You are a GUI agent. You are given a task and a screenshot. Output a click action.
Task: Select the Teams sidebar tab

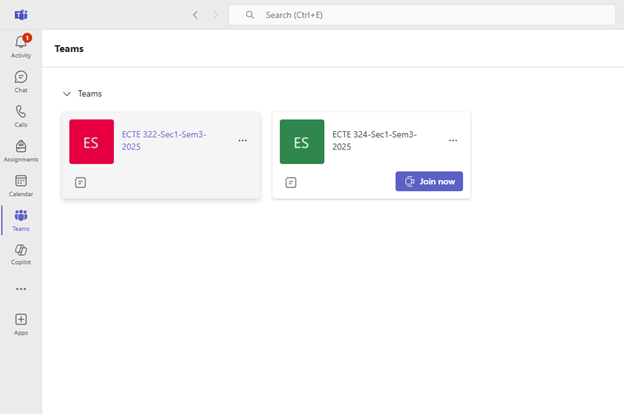21,220
